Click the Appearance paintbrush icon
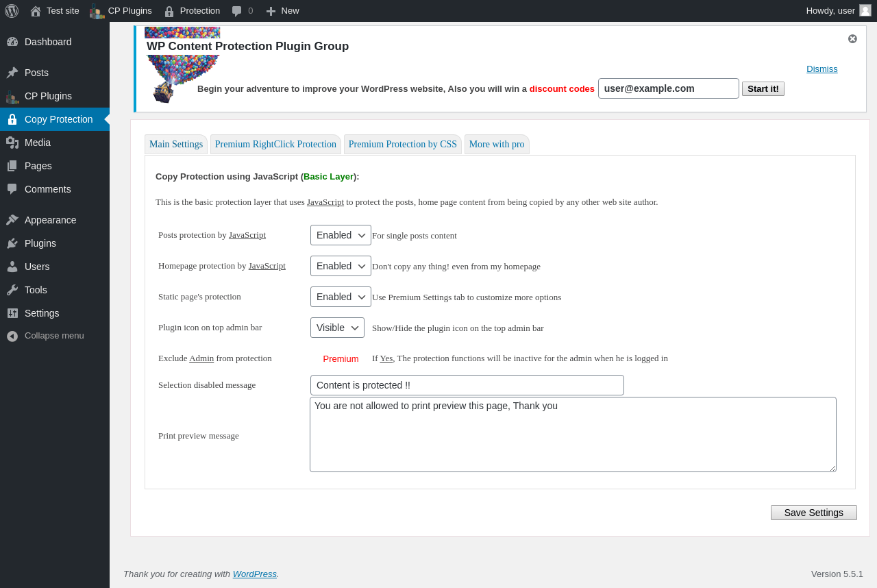 point(12,220)
